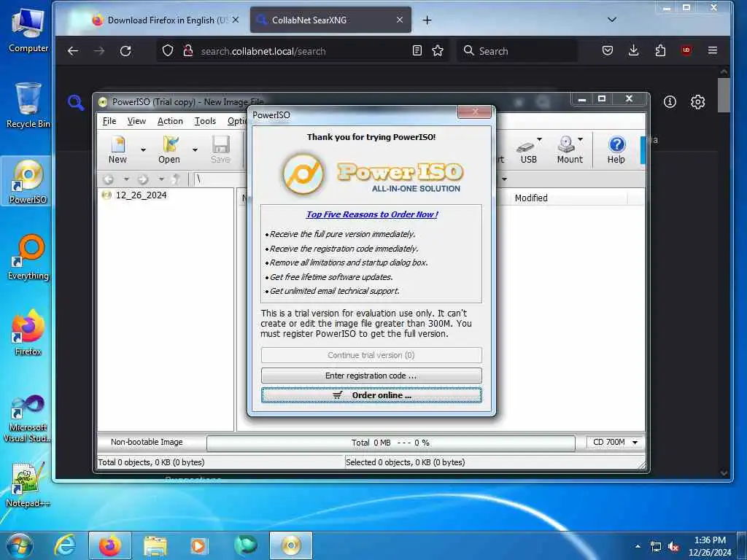Open the PowerISO desktop shortcut

pos(28,182)
